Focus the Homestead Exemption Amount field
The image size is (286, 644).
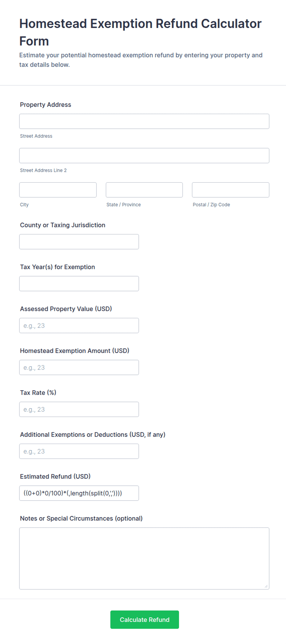pyautogui.click(x=79, y=367)
